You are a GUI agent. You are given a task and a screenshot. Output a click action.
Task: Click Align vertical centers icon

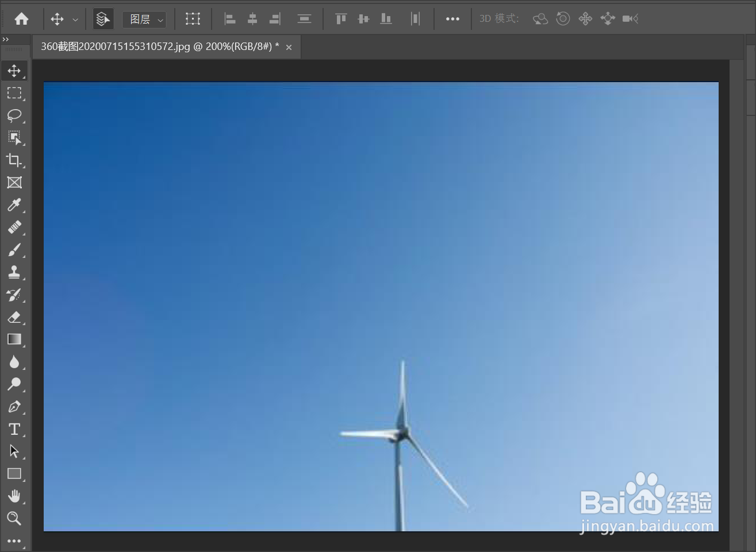pyautogui.click(x=363, y=19)
